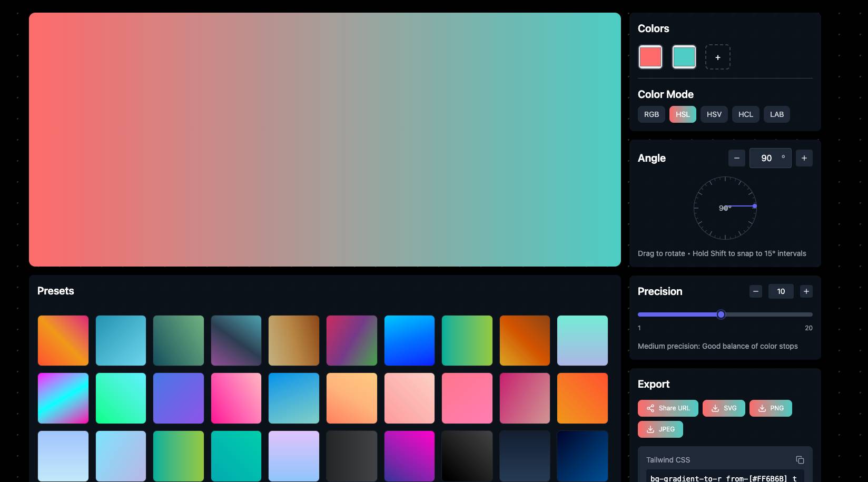Apply the green-to-cyan preset in second row

pyautogui.click(x=121, y=398)
